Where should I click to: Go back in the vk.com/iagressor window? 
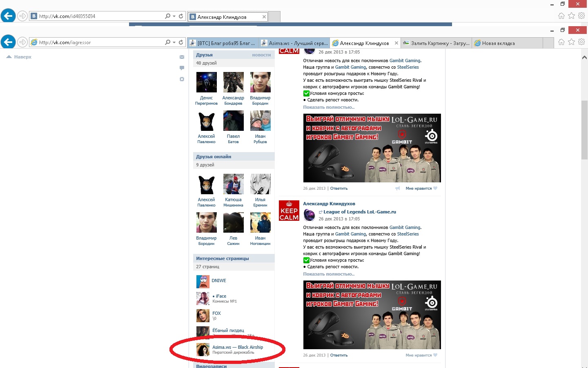point(8,42)
